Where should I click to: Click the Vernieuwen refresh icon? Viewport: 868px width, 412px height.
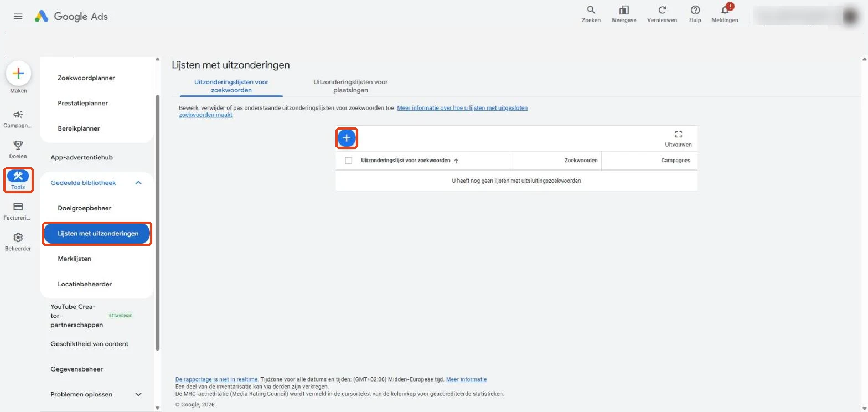pos(662,14)
